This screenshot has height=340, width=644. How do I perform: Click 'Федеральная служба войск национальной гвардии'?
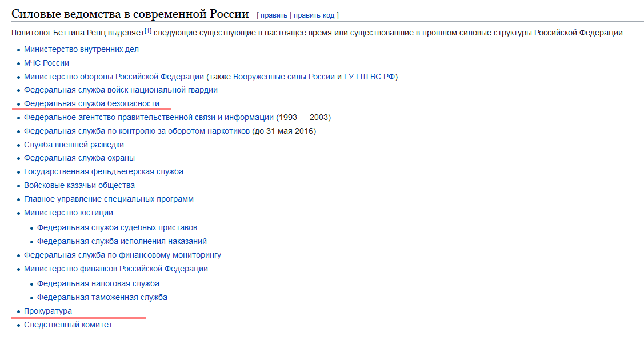click(x=121, y=90)
